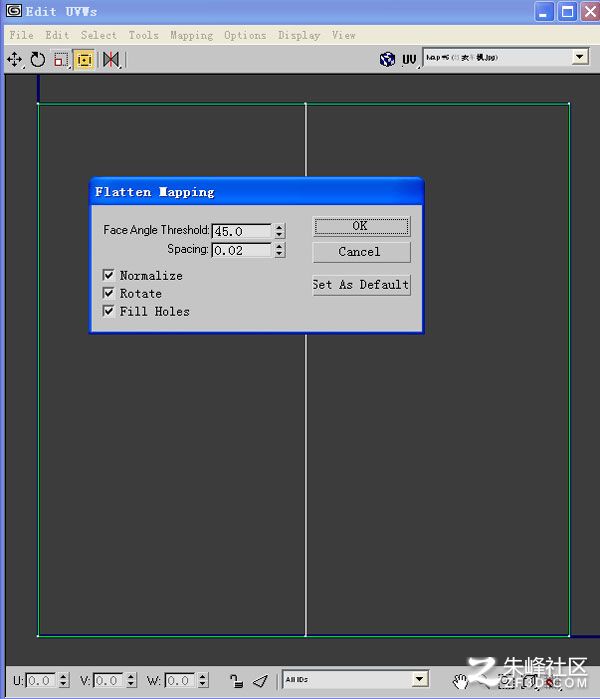Click the Filter Selected Faces icon
The width and height of the screenshot is (600, 699).
point(260,681)
